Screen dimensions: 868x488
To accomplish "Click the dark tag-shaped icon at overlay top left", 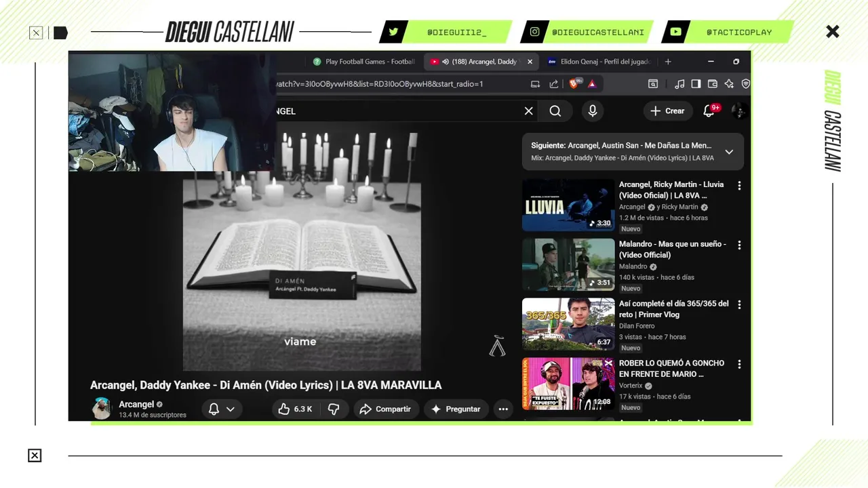I will coord(60,33).
